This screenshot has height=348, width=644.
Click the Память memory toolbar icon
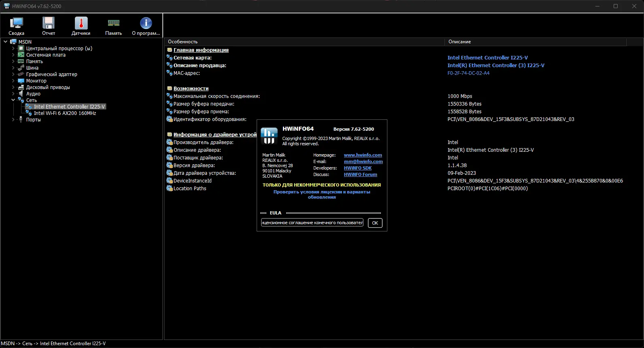tap(113, 23)
